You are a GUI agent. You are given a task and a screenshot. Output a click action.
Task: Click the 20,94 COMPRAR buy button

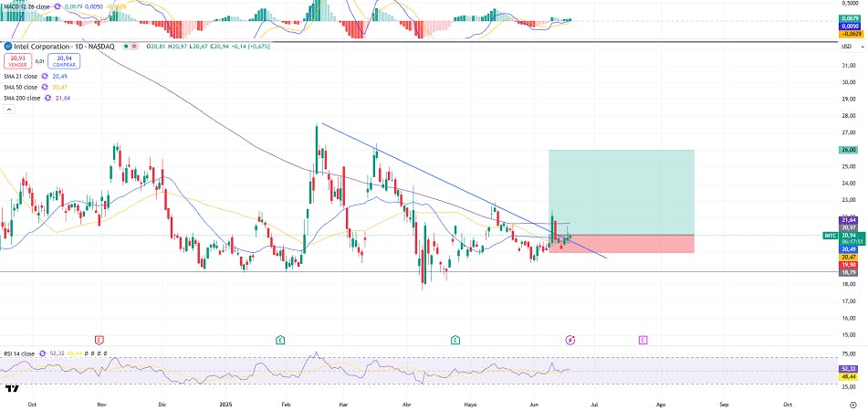click(x=64, y=61)
